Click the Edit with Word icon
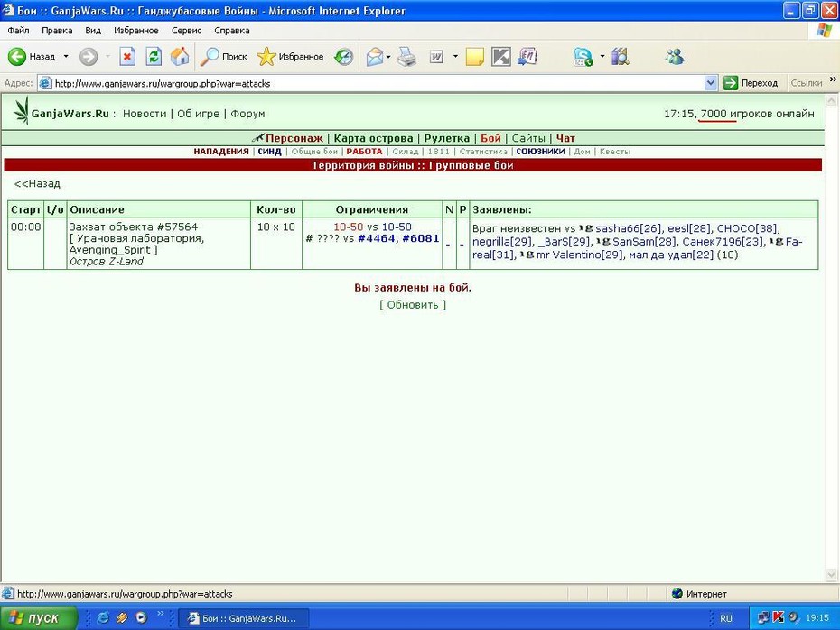The width and height of the screenshot is (840, 630). point(436,56)
